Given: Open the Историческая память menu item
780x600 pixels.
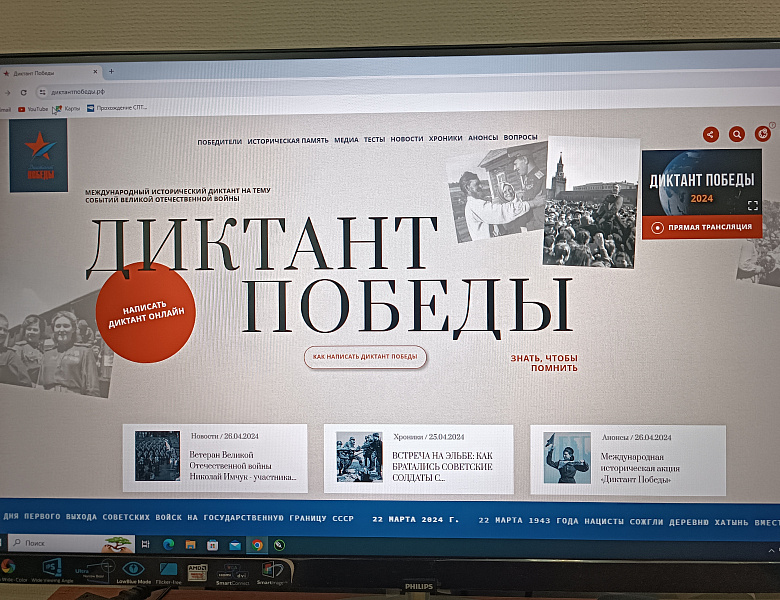Looking at the screenshot, I should pyautogui.click(x=288, y=141).
